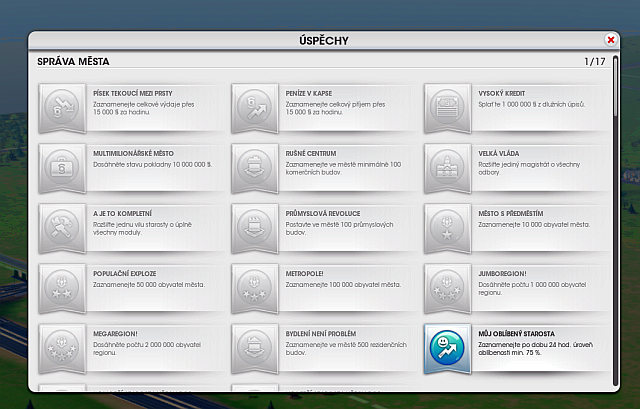Click the Město s předměstím title text
Image resolution: width=640 pixels, height=409 pixels.
[511, 213]
